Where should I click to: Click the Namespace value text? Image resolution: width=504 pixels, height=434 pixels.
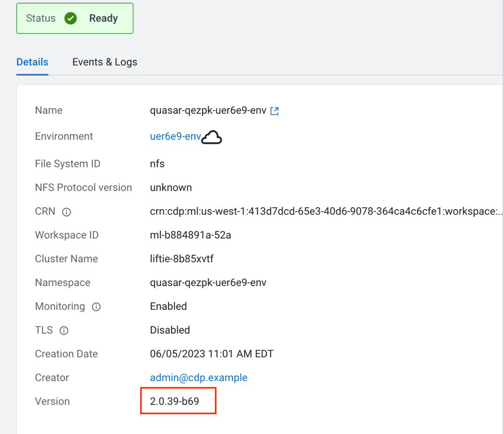pyautogui.click(x=208, y=282)
